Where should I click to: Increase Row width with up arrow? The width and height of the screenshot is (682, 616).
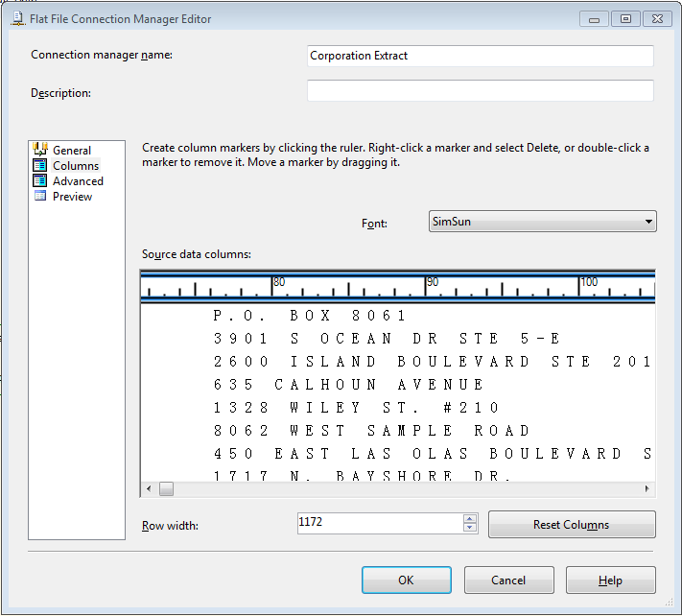pos(470,518)
